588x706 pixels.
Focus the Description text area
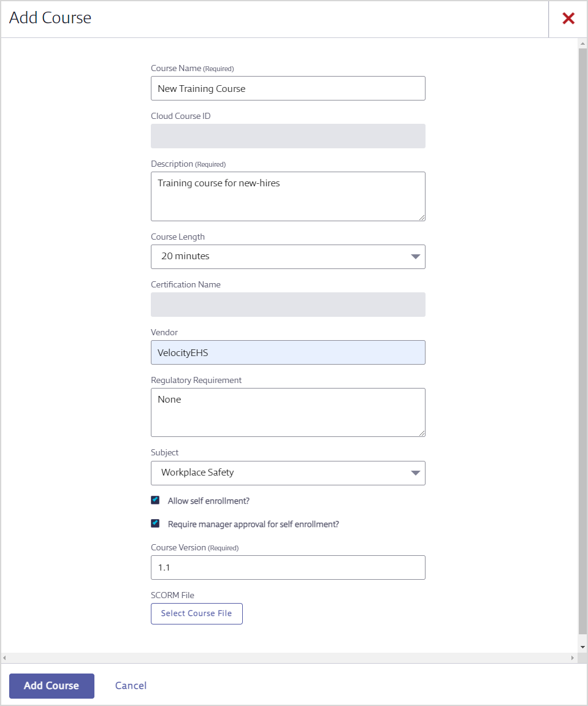[x=288, y=196]
